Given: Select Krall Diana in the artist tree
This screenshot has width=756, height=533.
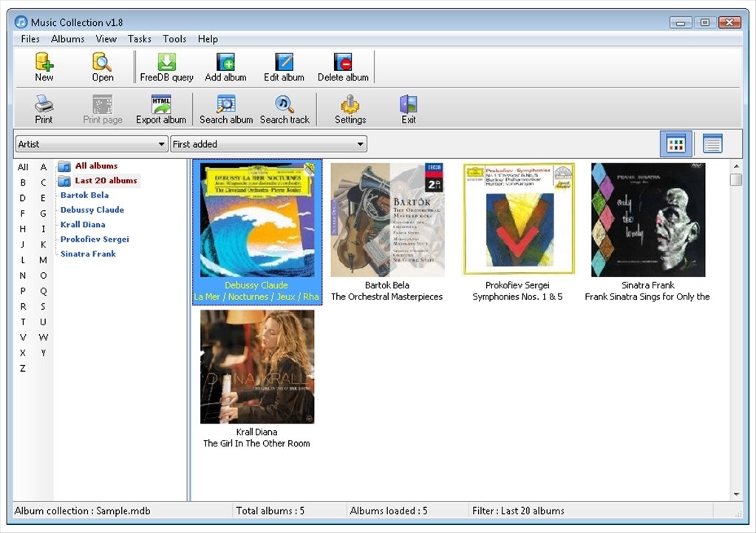Looking at the screenshot, I should (83, 224).
